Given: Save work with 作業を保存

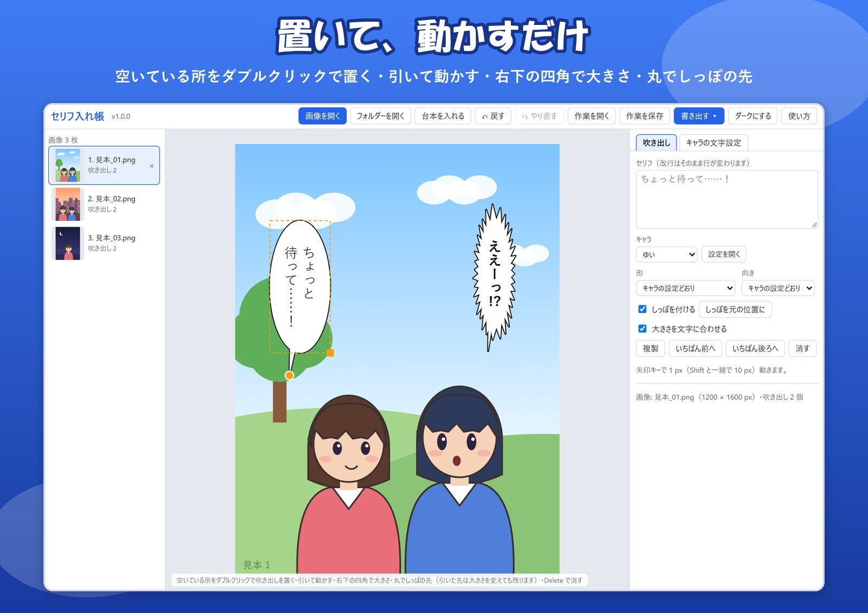Looking at the screenshot, I should tap(644, 116).
